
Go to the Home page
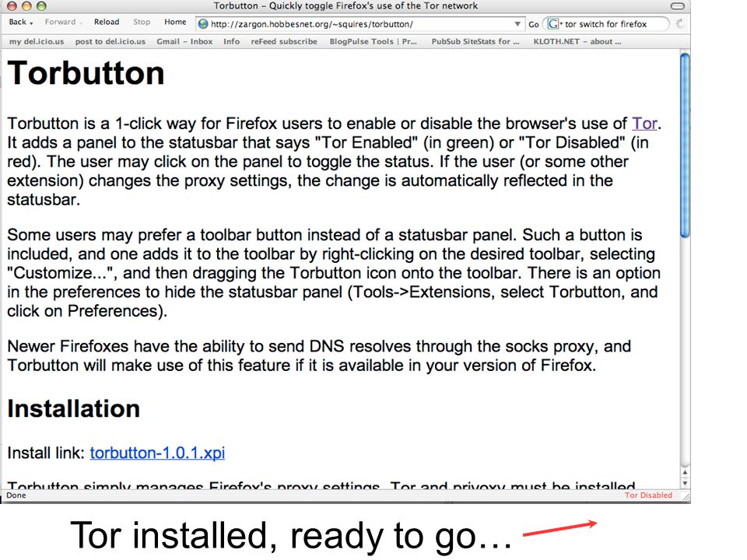[x=175, y=22]
